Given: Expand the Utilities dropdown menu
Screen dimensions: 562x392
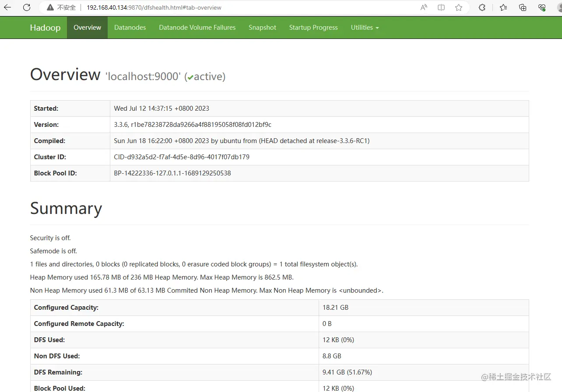Looking at the screenshot, I should coord(365,28).
